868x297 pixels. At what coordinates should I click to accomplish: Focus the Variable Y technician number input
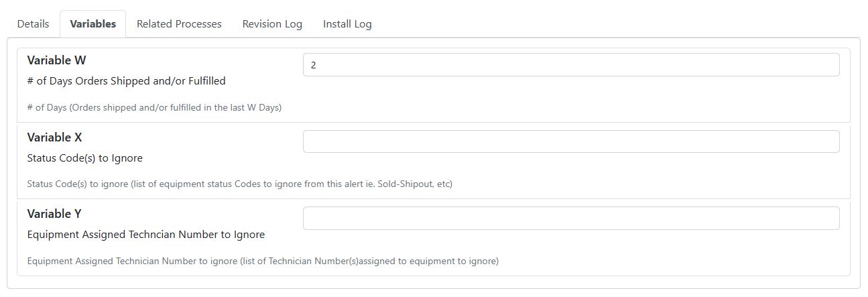[571, 218]
